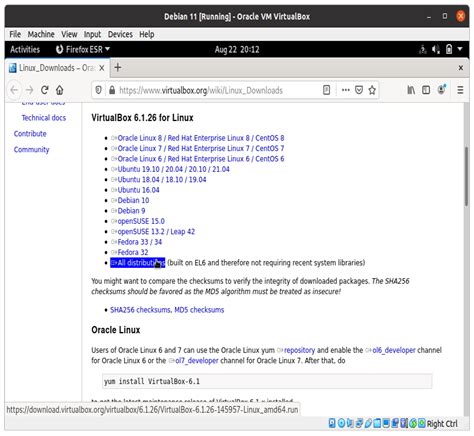Viewport: 474px width, 436px height.
Task: Click the battery icon in GNOME top bar
Action: 449,50
